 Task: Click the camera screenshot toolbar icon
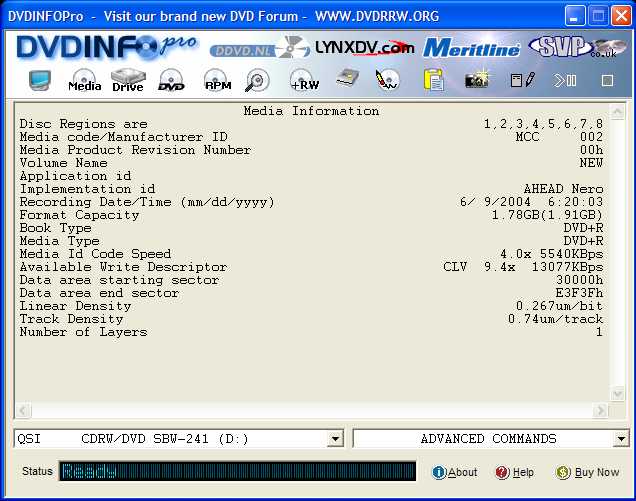point(477,79)
